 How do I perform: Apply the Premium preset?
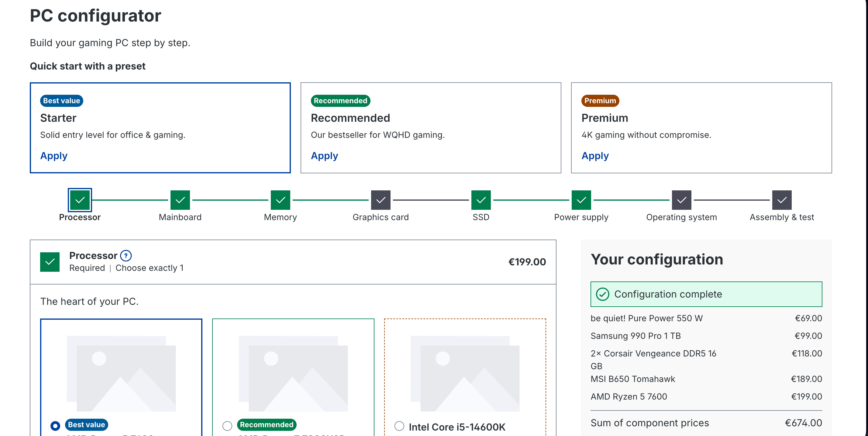595,155
